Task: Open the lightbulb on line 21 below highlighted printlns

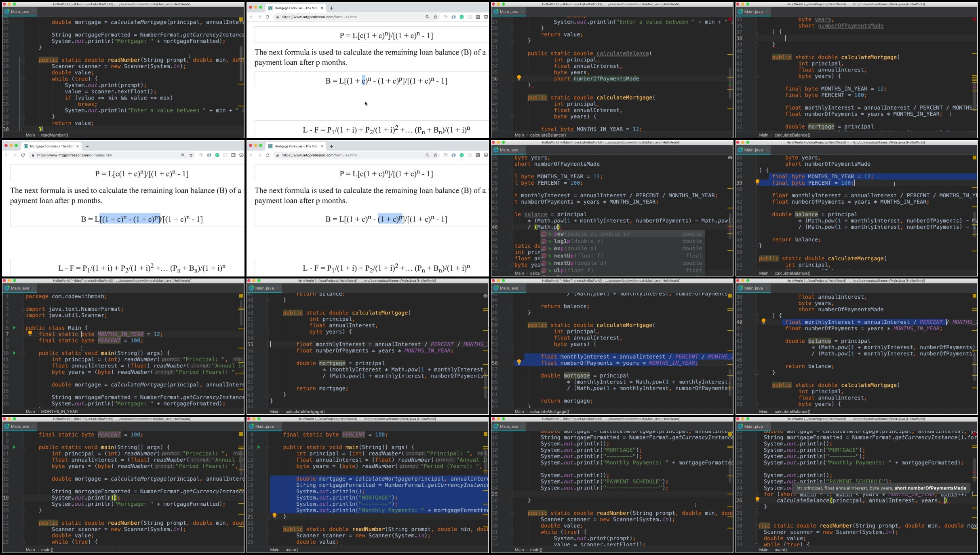Action: click(x=274, y=516)
